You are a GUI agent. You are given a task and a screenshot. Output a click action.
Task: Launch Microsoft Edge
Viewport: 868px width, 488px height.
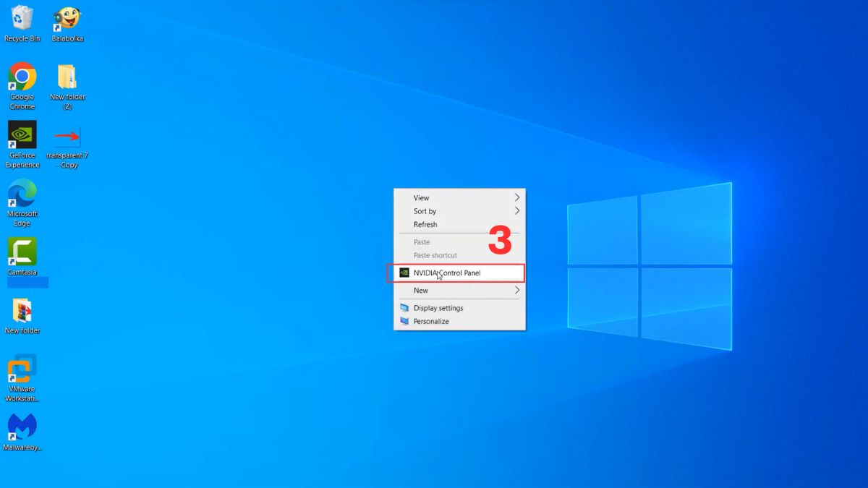tap(22, 195)
